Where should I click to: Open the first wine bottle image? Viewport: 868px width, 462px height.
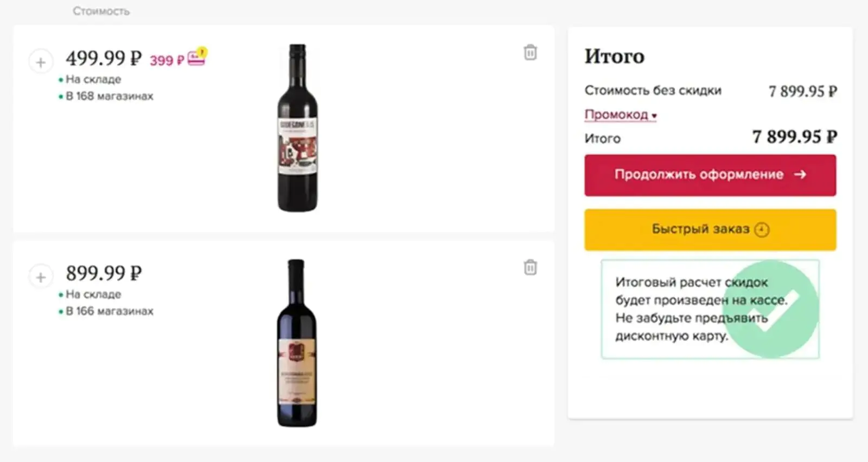pos(297,128)
